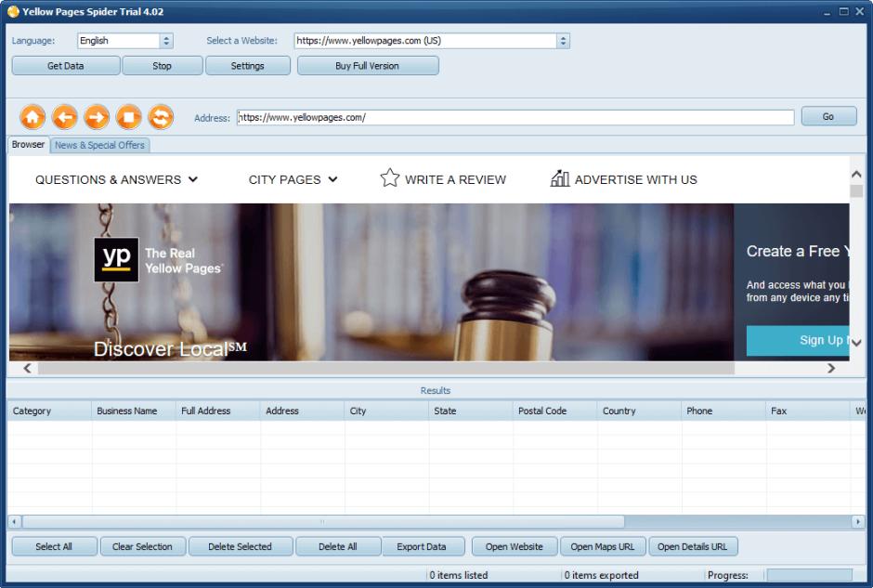
Task: Click the results grid horizontal scrollbar thumb
Action: (x=323, y=522)
